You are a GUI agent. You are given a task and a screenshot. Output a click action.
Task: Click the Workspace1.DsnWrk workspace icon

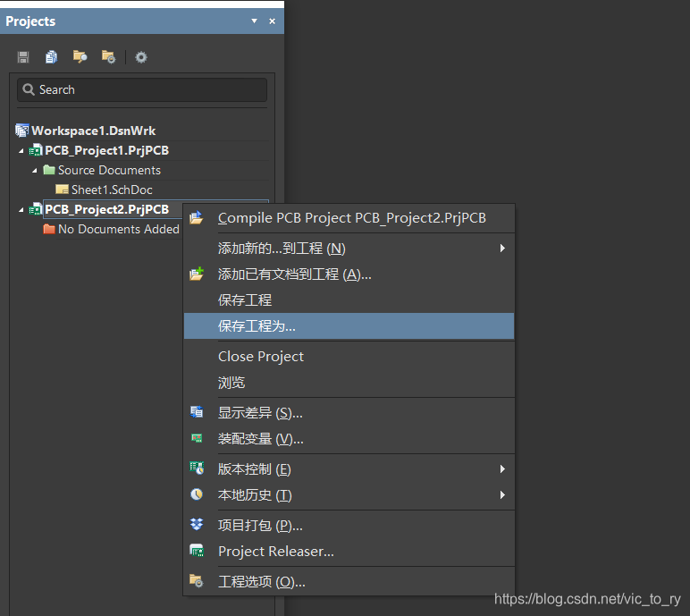[x=22, y=131]
